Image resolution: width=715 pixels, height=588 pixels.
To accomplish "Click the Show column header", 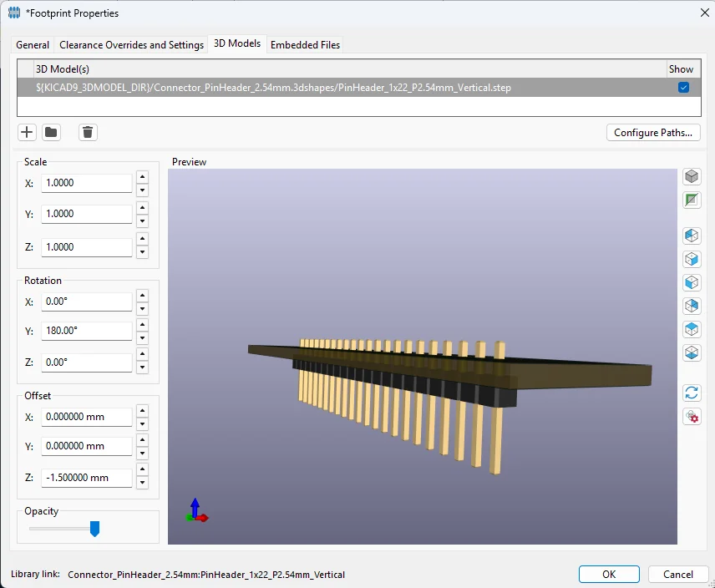I will (683, 68).
